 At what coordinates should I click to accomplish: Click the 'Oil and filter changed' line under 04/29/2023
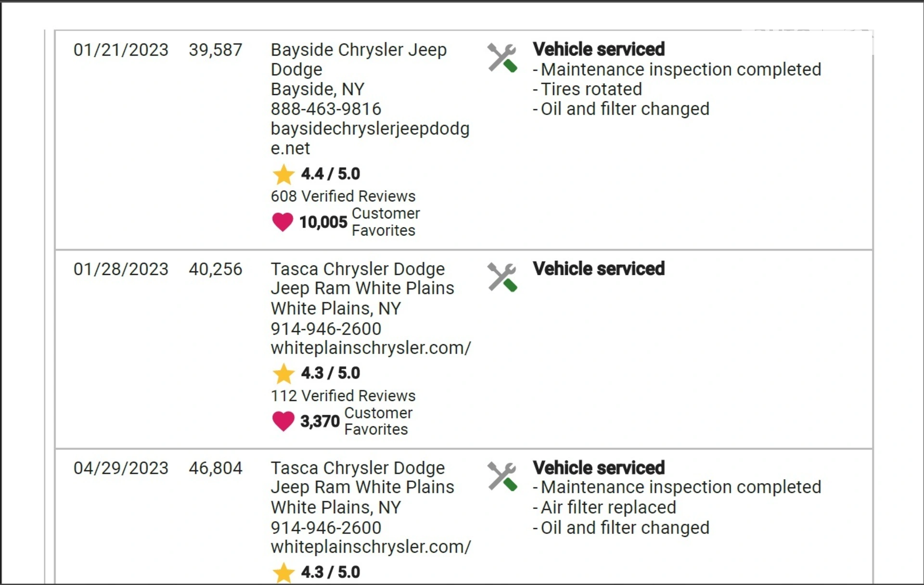pyautogui.click(x=621, y=528)
